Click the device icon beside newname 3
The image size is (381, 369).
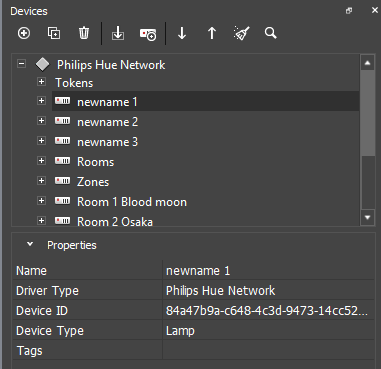[63, 141]
